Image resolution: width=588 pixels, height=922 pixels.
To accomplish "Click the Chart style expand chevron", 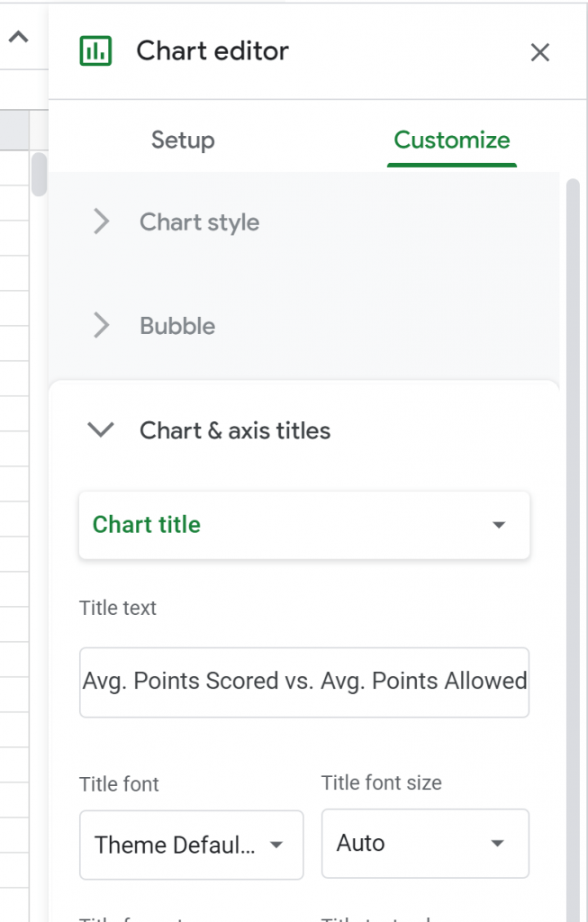I will pyautogui.click(x=101, y=221).
